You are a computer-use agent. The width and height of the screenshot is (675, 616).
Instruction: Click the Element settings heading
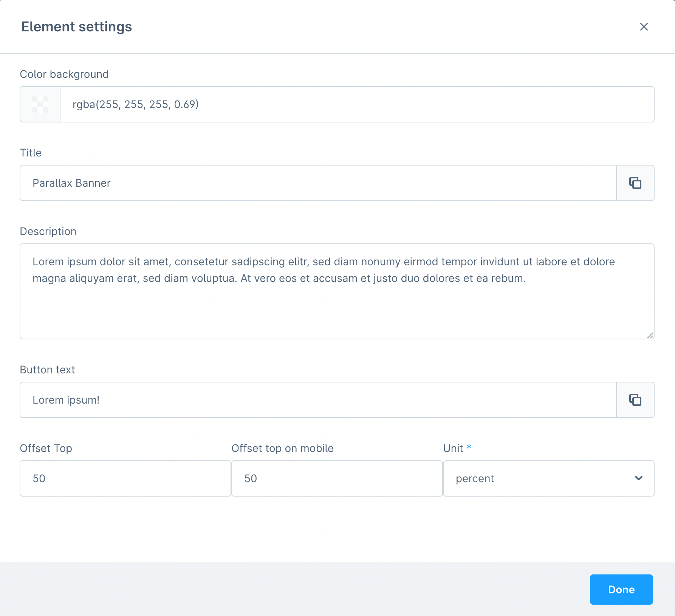[77, 27]
